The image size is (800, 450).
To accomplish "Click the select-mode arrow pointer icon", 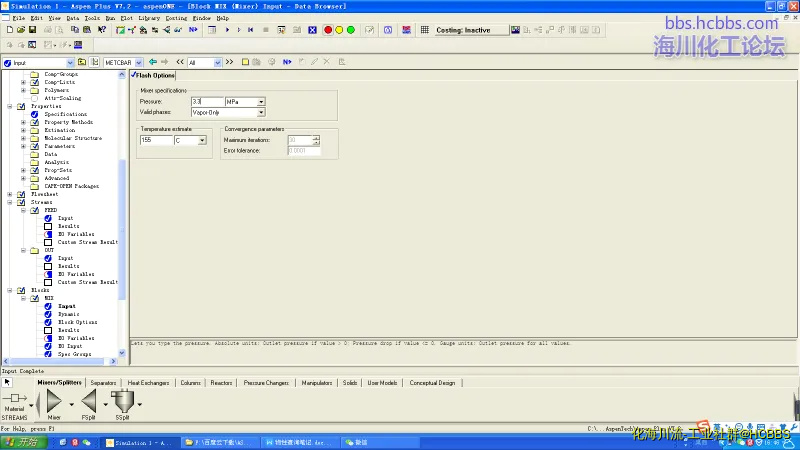I will (7, 382).
